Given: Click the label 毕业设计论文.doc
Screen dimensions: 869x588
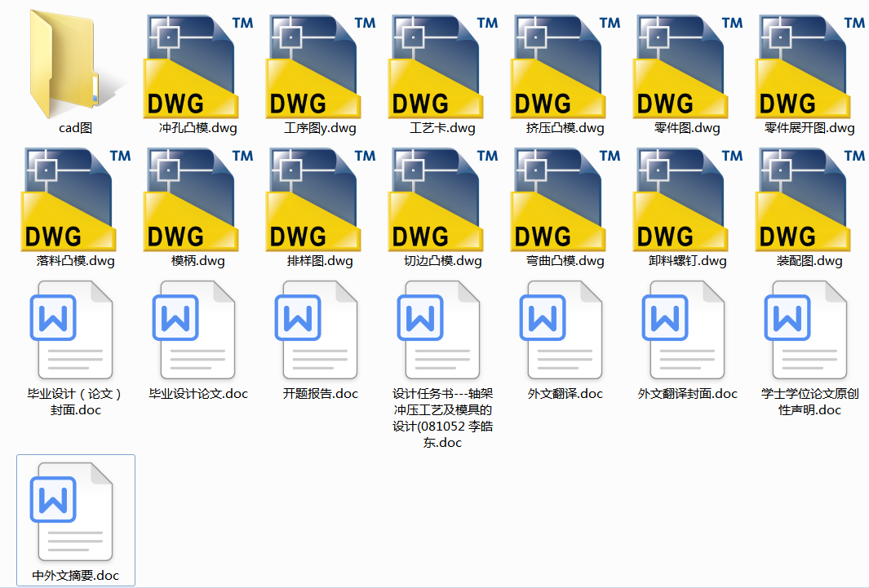Looking at the screenshot, I should point(198,394).
